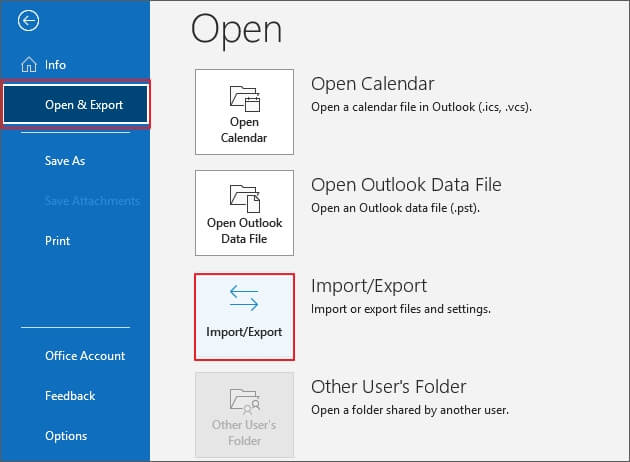Screen dimensions: 630x462
Task: Click the Open Outlook Data File heading
Action: click(x=406, y=185)
